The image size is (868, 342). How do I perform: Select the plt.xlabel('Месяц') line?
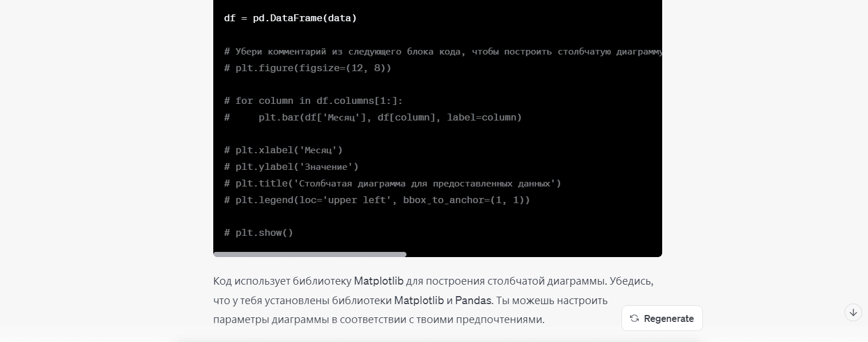pos(283,150)
